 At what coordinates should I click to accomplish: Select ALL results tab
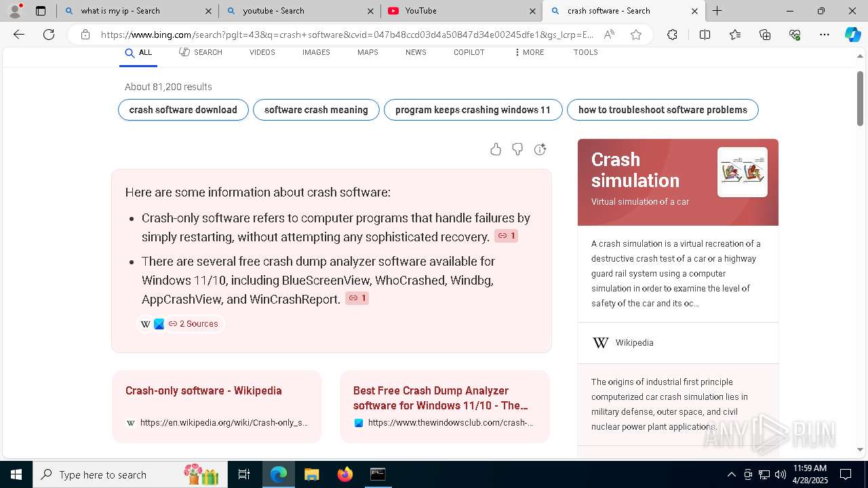pos(138,52)
